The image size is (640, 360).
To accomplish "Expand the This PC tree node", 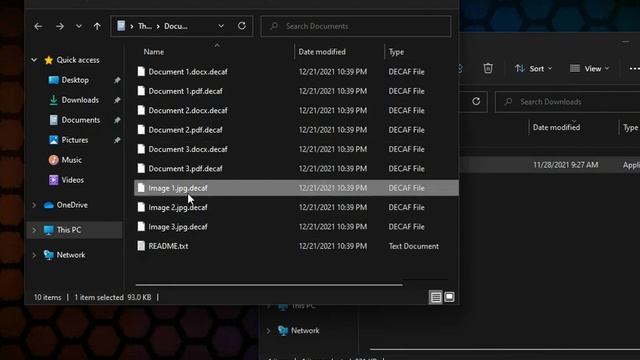I will coord(34,230).
